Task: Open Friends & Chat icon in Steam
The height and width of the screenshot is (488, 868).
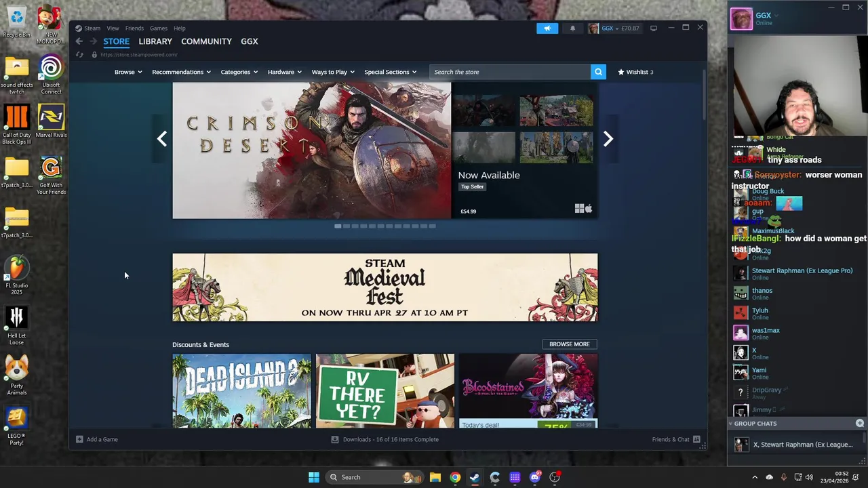Action: pyautogui.click(x=696, y=439)
